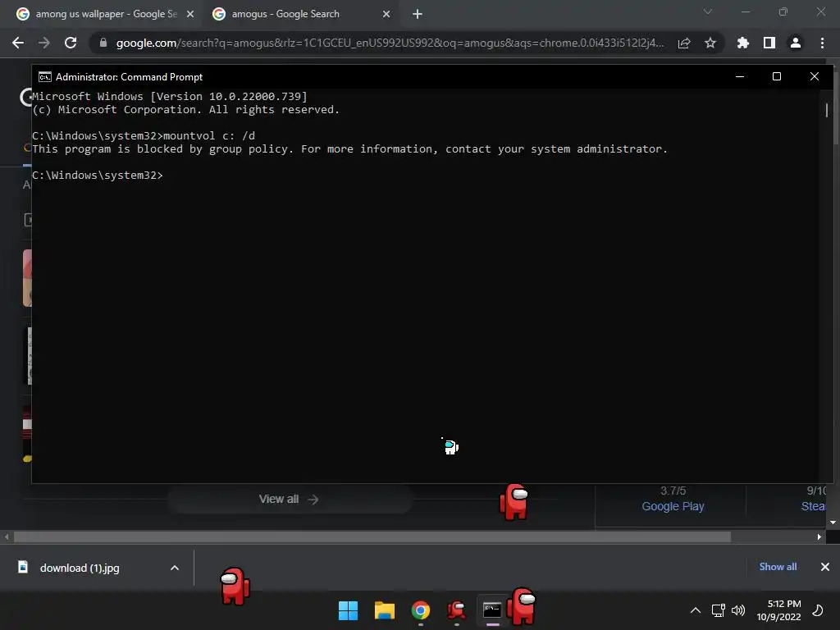Click the text 'This program is blocked by group policy'
The image size is (840, 630).
point(162,149)
